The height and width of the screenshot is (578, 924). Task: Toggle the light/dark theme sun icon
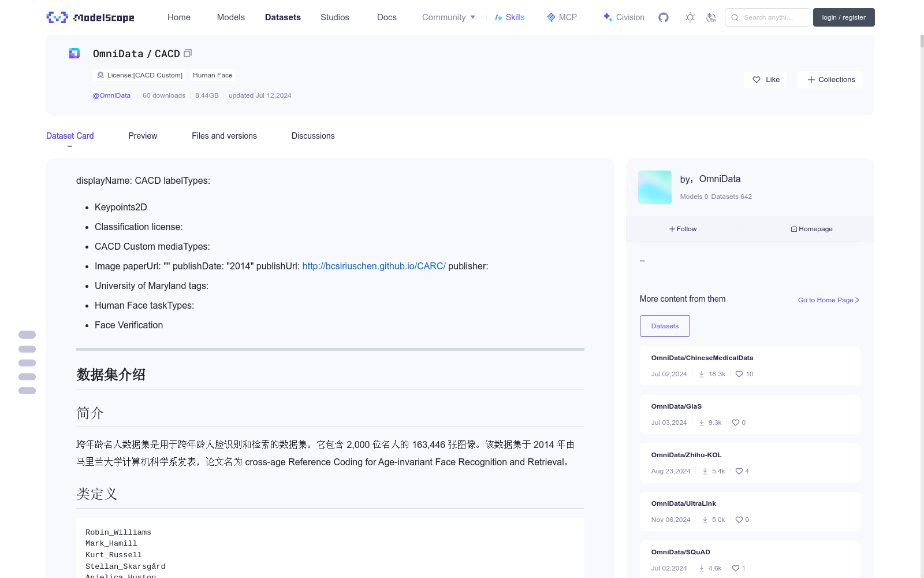690,17
